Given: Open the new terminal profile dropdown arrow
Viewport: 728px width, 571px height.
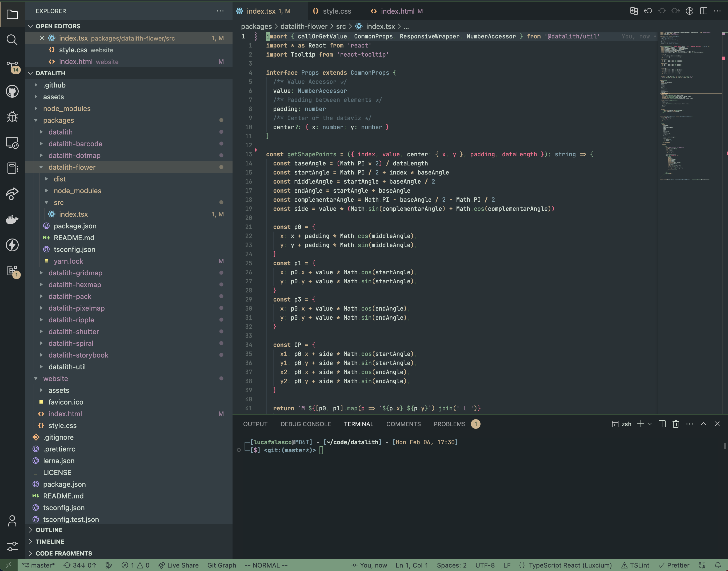Looking at the screenshot, I should coord(650,424).
